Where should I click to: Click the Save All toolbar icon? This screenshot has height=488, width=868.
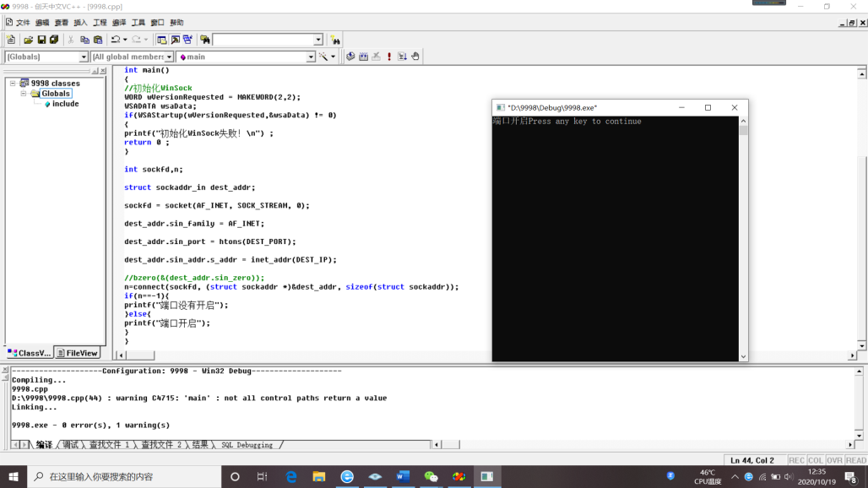tap(54, 40)
